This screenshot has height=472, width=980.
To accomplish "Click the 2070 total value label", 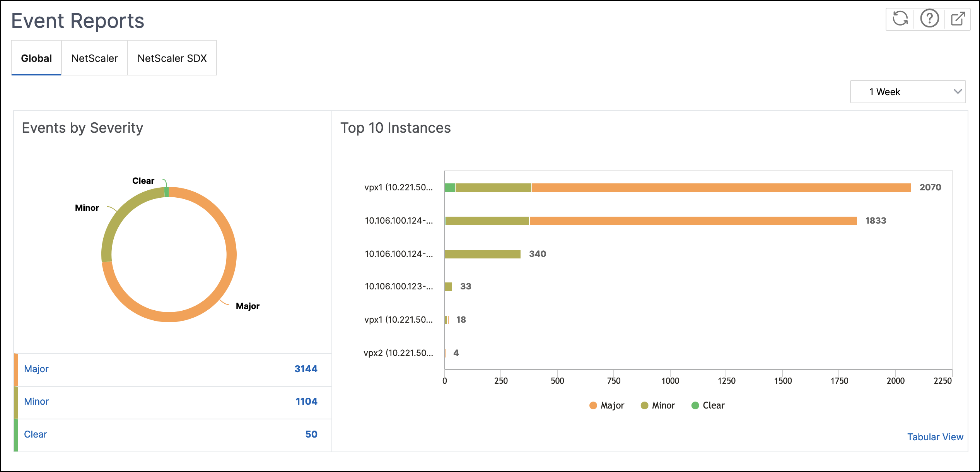I will coord(930,187).
